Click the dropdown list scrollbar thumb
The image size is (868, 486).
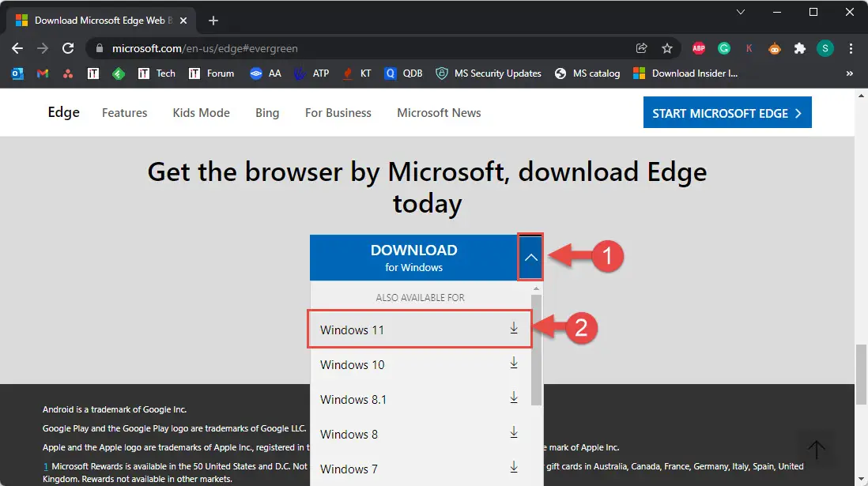pos(536,350)
